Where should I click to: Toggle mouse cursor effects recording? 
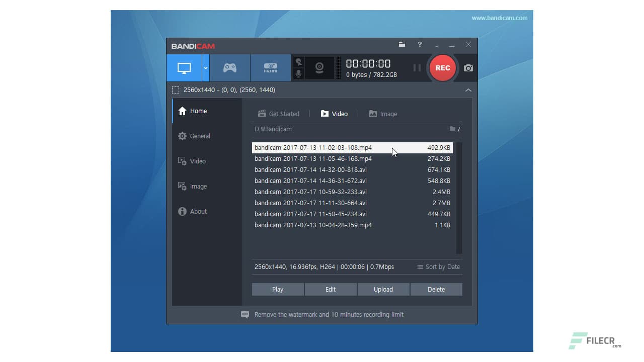click(x=299, y=61)
